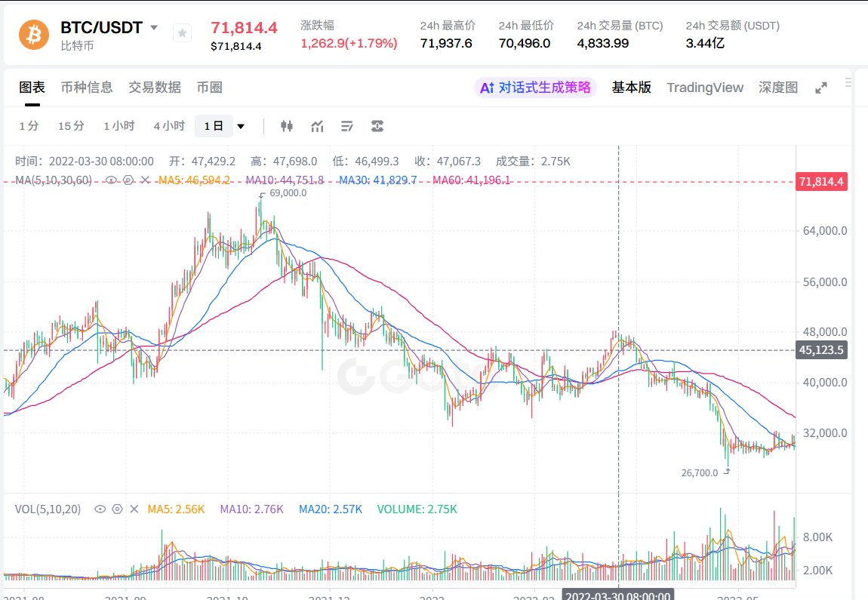Click the 2022-03-30 08:00:00 time axis label
The width and height of the screenshot is (868, 600).
click(x=618, y=595)
